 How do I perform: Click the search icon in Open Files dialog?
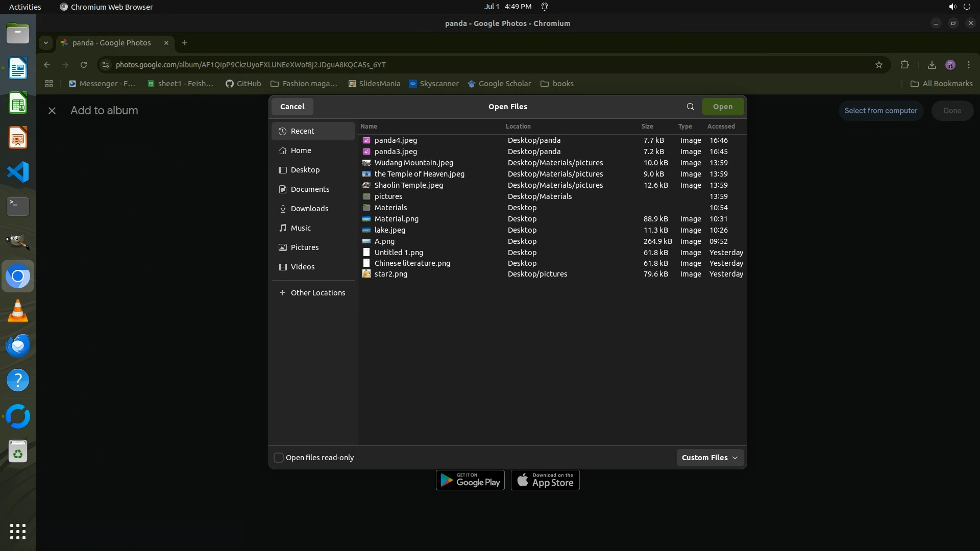[690, 107]
